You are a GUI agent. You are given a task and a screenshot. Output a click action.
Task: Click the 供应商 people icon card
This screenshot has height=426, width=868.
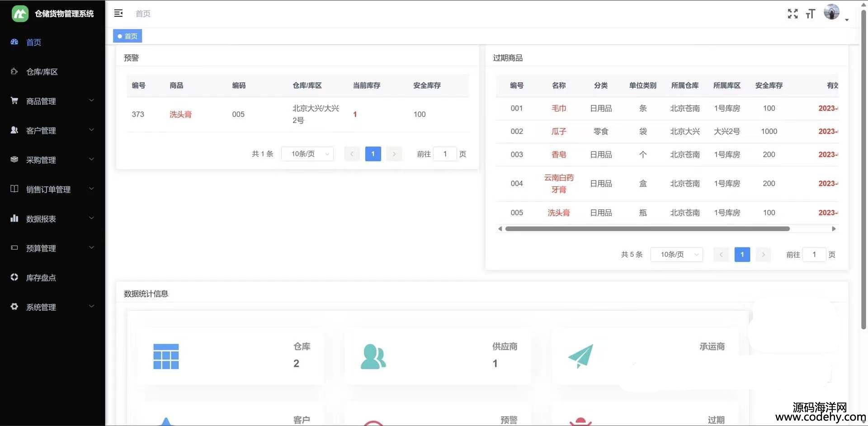373,356
